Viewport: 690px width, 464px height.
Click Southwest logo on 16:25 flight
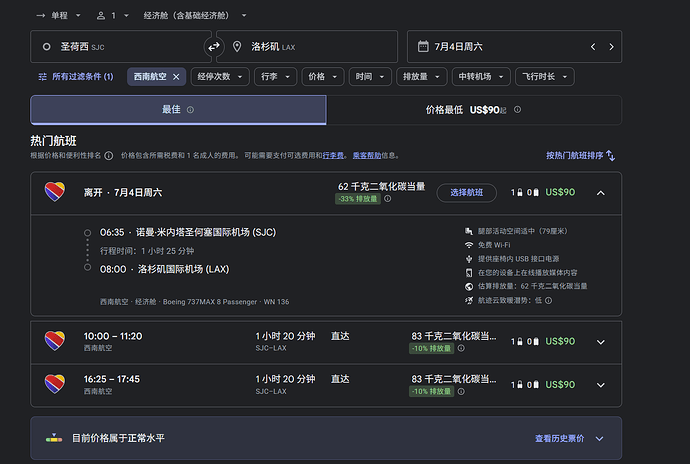point(55,384)
